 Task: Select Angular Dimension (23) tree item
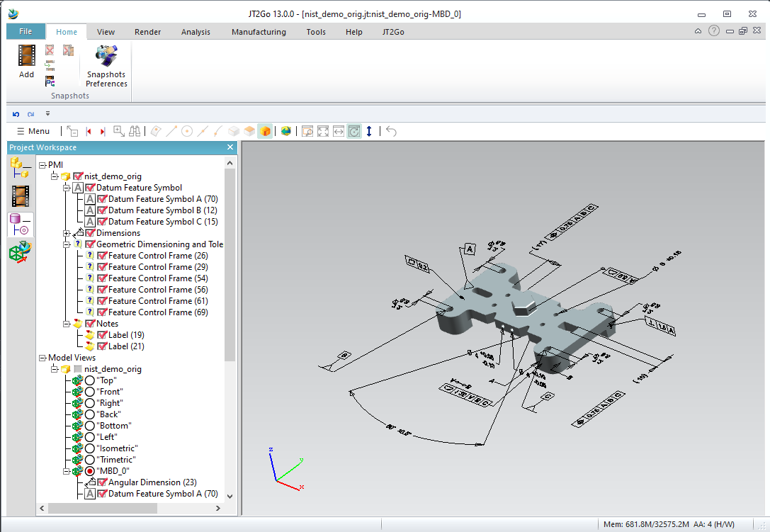coord(152,482)
